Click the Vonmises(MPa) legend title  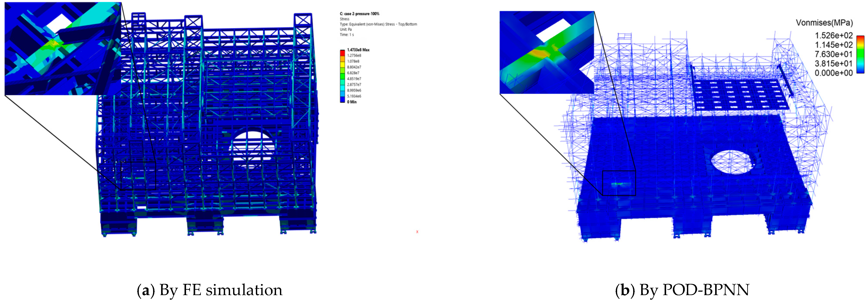[824, 23]
